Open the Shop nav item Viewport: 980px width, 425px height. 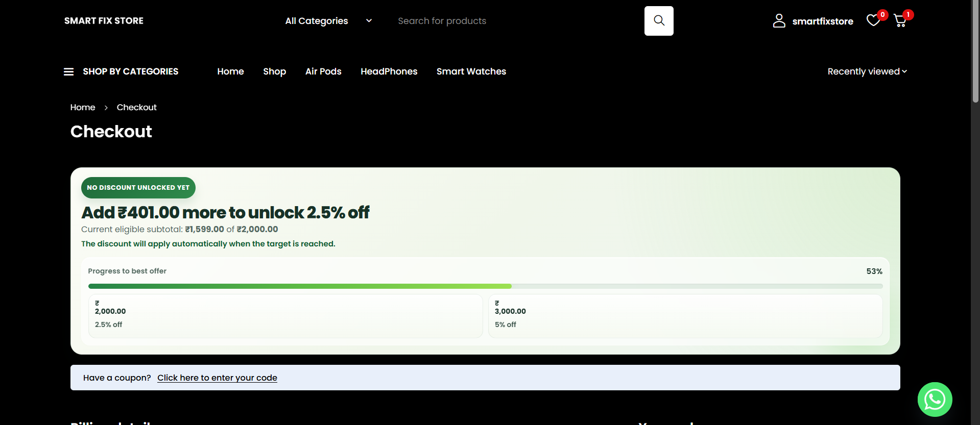(274, 71)
